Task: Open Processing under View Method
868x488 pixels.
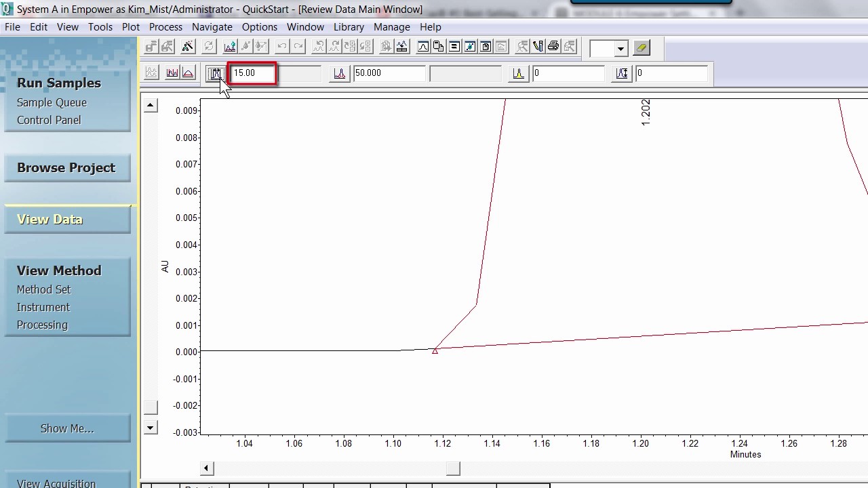Action: (x=42, y=325)
